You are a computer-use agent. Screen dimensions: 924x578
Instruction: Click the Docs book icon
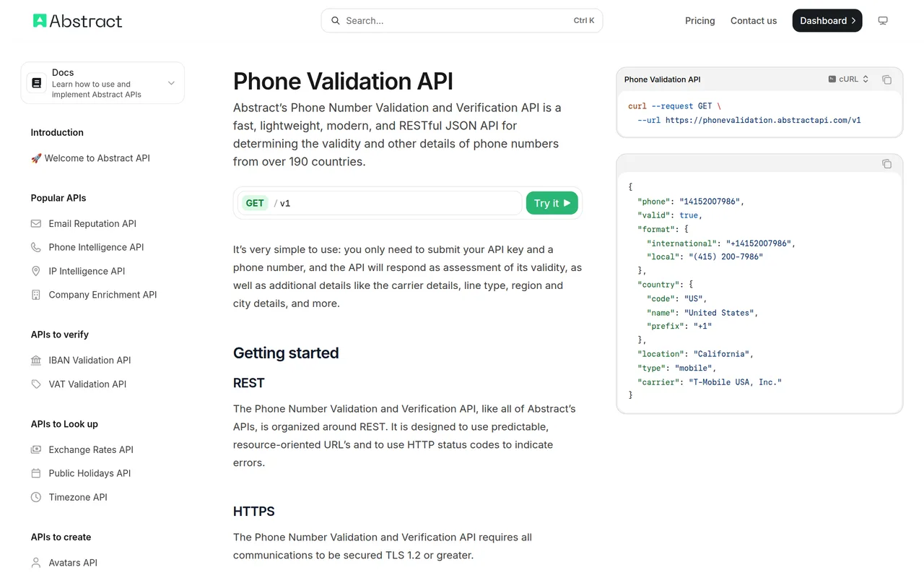[x=37, y=83]
